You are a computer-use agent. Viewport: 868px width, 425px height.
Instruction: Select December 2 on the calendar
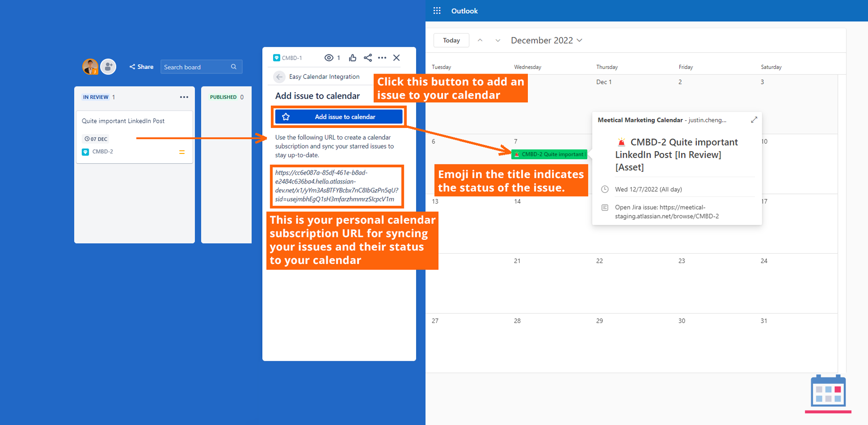click(x=680, y=82)
